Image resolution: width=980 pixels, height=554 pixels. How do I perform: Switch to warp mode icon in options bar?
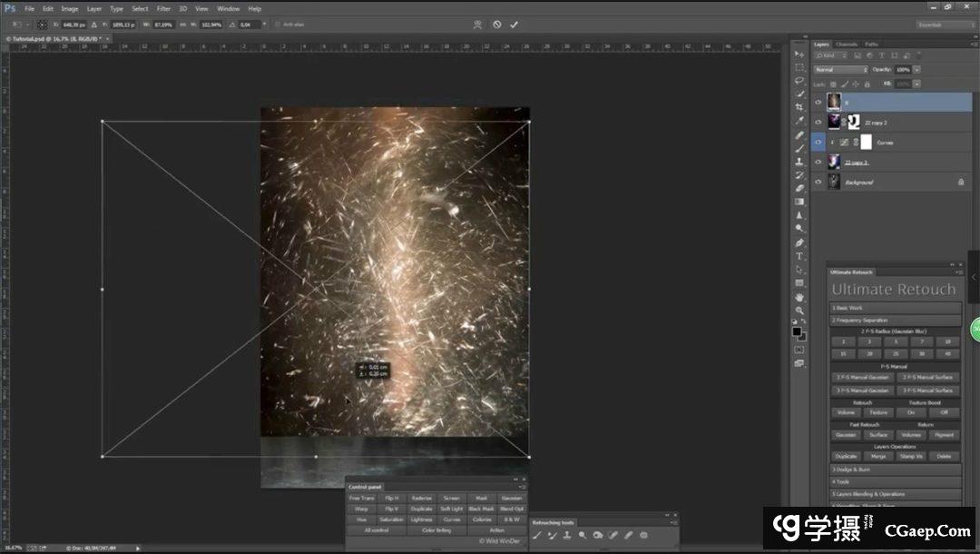(x=477, y=25)
